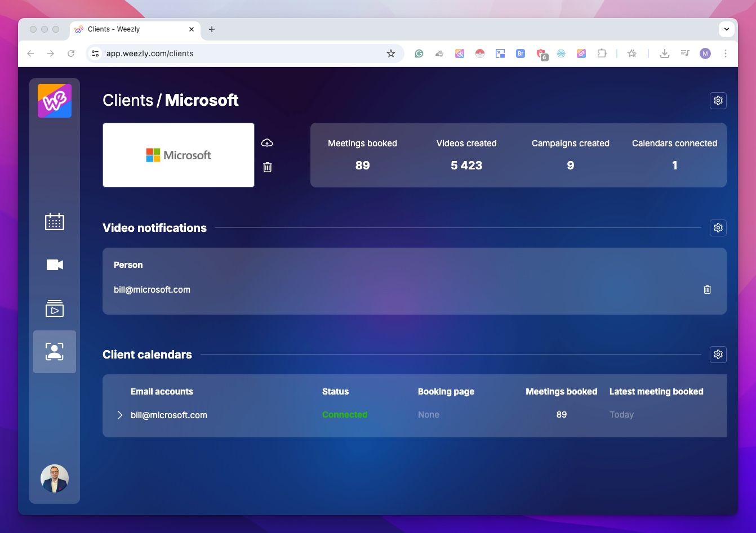The image size is (756, 533).
Task: Expand the bill@microsoft.com calendar row
Action: (x=120, y=415)
